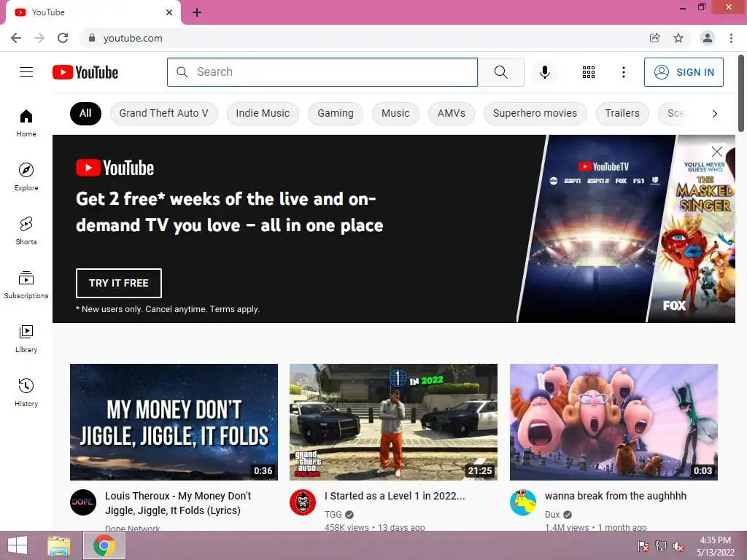Select the Gaming chip
The width and height of the screenshot is (747, 560).
tap(336, 113)
